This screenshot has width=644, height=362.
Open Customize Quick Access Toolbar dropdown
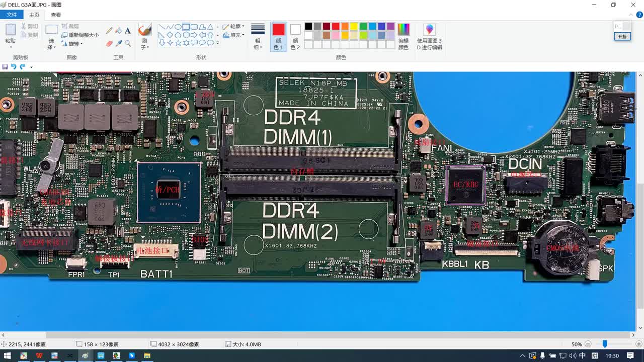(31, 66)
